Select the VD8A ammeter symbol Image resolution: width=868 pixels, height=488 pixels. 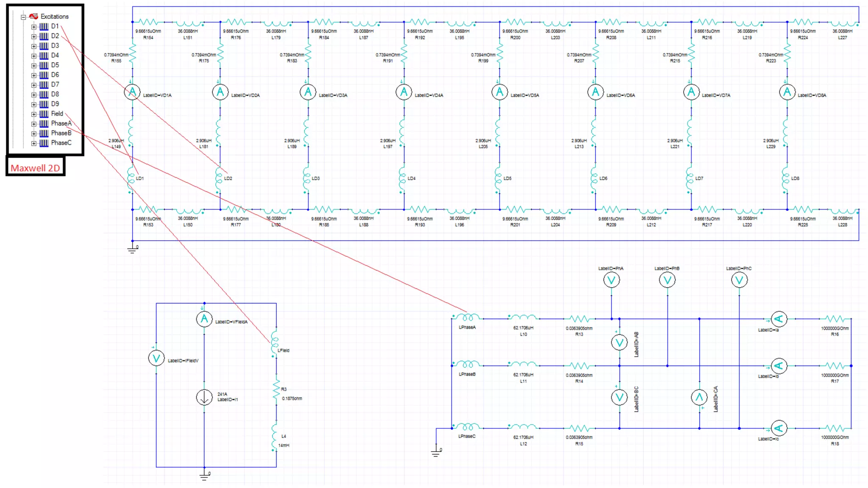point(787,92)
